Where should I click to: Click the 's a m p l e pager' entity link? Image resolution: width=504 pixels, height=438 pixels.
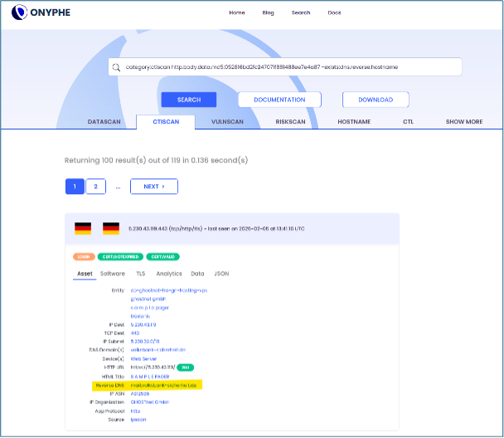point(149,308)
